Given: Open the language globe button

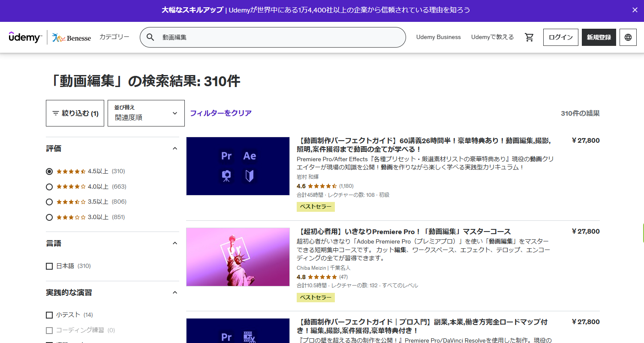Looking at the screenshot, I should point(628,37).
